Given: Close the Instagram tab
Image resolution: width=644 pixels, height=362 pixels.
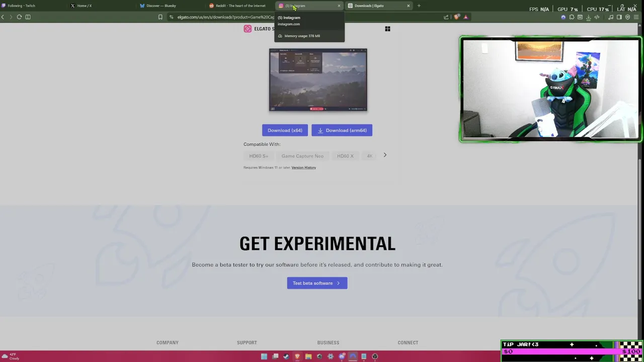Looking at the screenshot, I should coord(339,6).
